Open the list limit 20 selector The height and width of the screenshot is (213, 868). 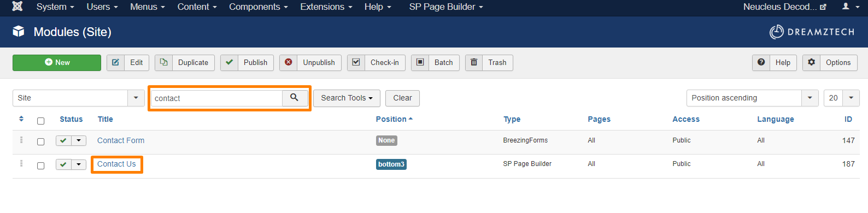click(841, 98)
